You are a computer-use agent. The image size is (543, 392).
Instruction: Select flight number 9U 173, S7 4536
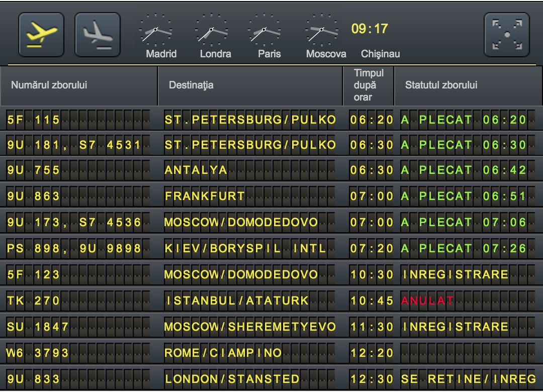tap(74, 222)
